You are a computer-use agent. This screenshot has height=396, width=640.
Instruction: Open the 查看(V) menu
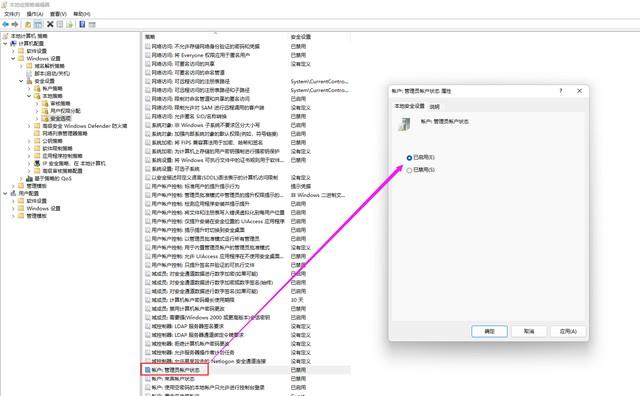(x=58, y=14)
